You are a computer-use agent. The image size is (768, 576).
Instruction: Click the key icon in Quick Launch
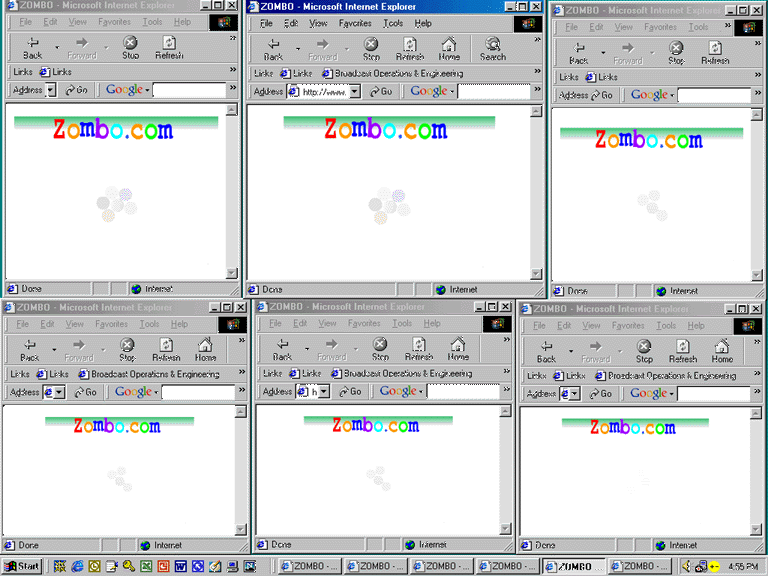(x=129, y=566)
